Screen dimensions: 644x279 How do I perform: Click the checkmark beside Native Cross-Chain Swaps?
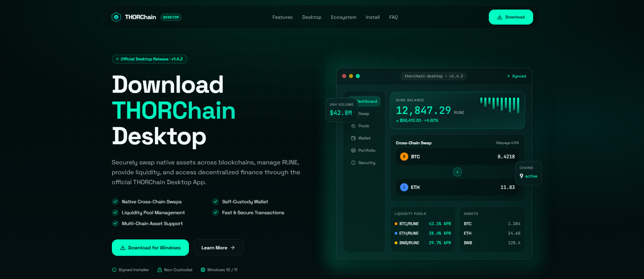pos(115,202)
